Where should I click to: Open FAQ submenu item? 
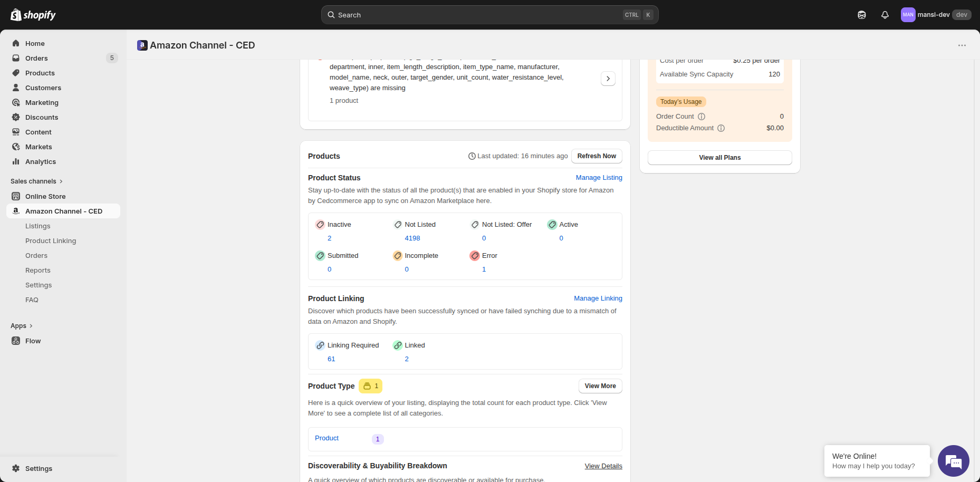point(32,300)
